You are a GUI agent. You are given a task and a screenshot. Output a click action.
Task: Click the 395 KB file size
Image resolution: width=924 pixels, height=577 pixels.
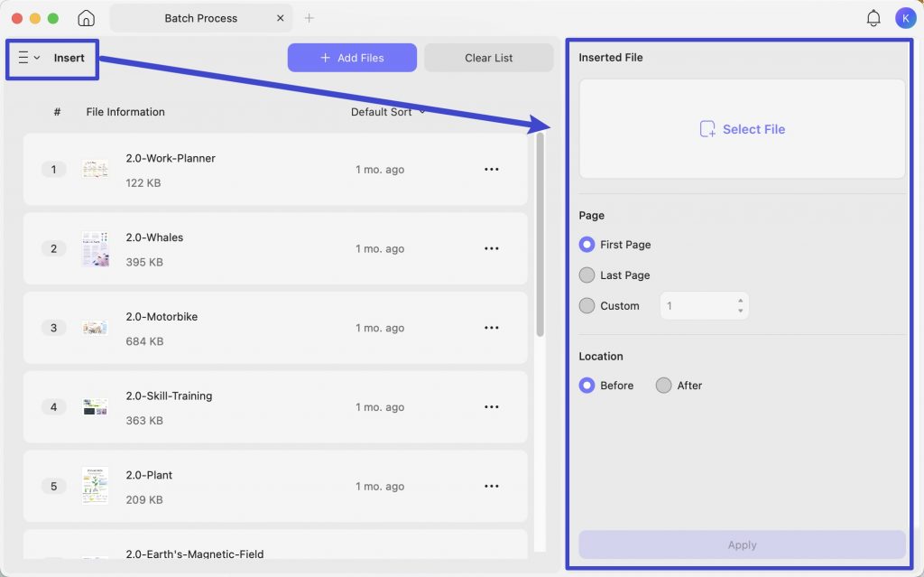point(144,262)
